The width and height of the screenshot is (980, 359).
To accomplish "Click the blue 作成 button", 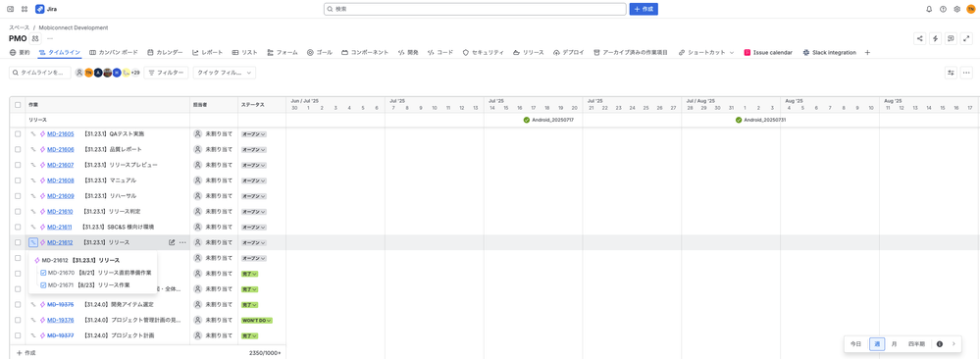I will click(644, 10).
